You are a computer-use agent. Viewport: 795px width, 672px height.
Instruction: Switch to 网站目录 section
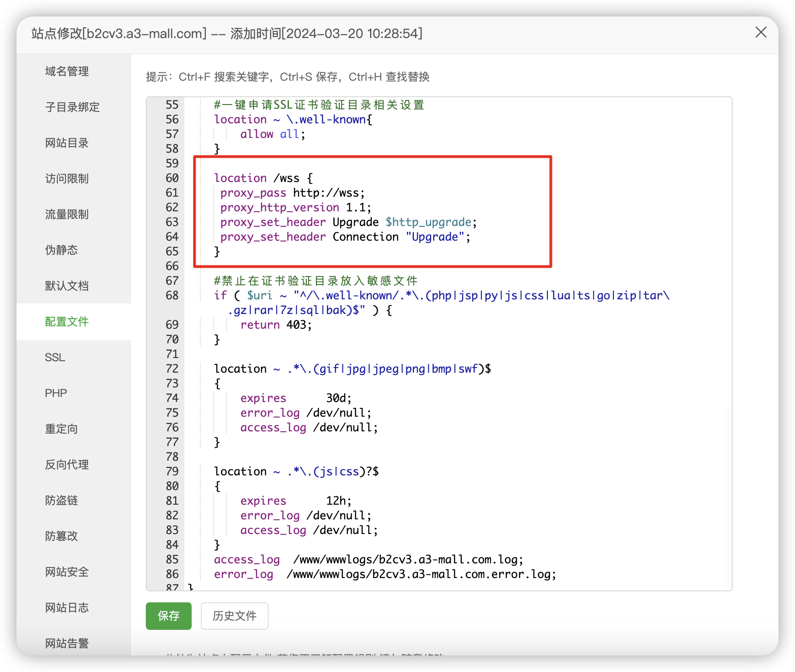67,143
